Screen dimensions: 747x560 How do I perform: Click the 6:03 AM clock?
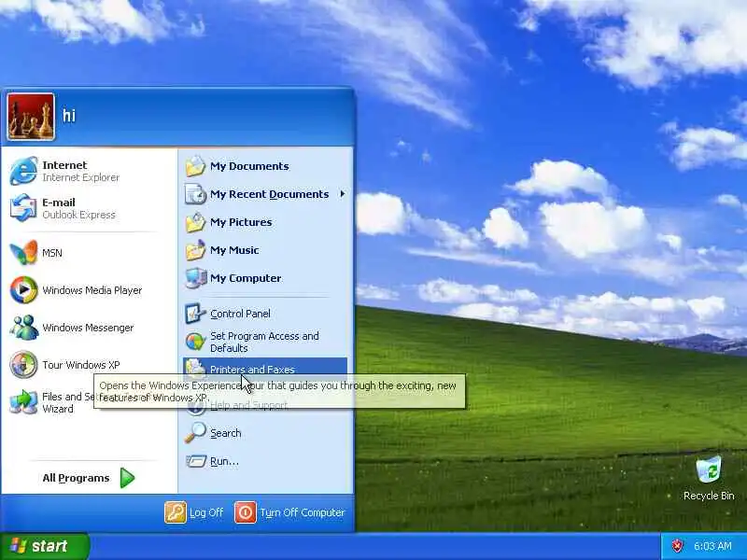tap(712, 546)
